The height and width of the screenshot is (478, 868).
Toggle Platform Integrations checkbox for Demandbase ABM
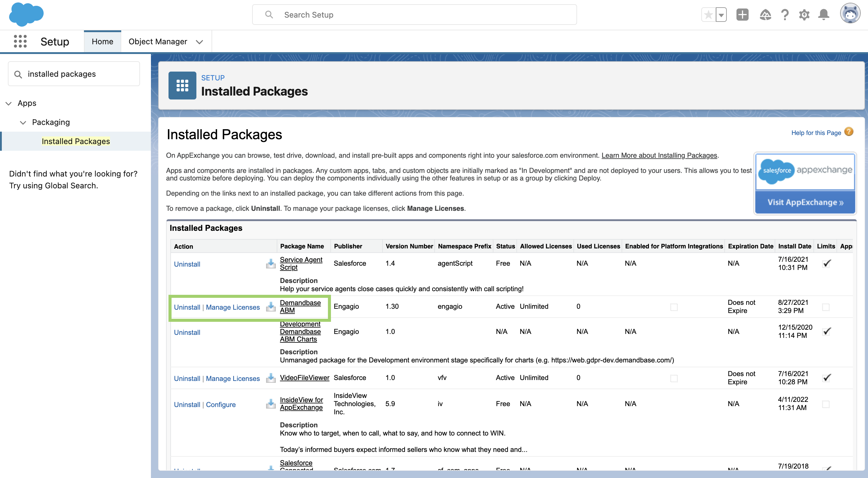[x=674, y=307]
